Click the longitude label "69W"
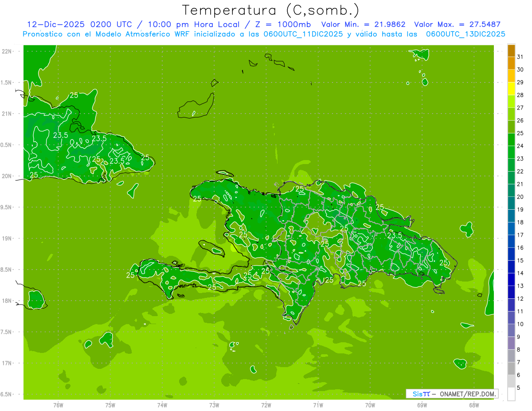Image resolution: width=532 pixels, height=411 pixels. point(422,405)
